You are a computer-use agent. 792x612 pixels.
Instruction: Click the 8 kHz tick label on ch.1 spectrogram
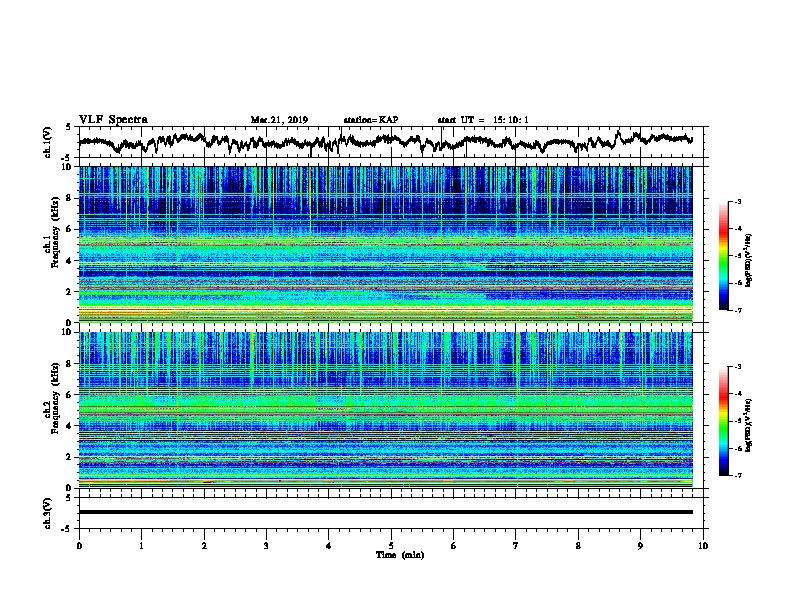pyautogui.click(x=71, y=198)
